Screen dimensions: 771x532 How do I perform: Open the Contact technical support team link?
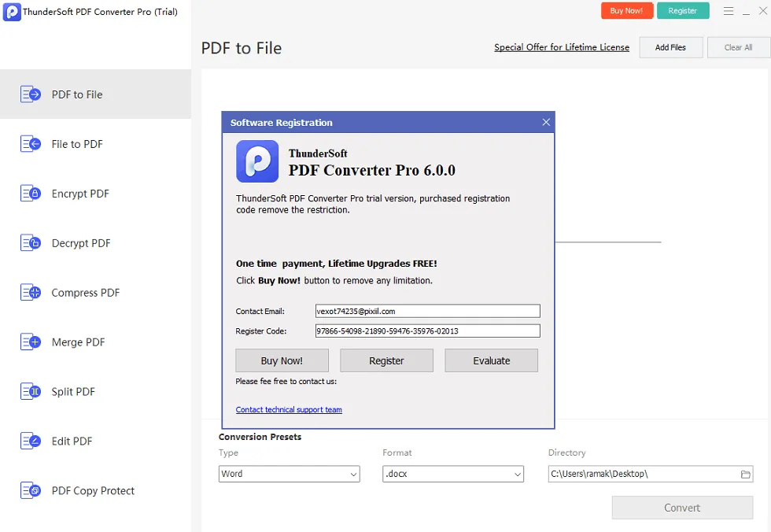click(289, 409)
